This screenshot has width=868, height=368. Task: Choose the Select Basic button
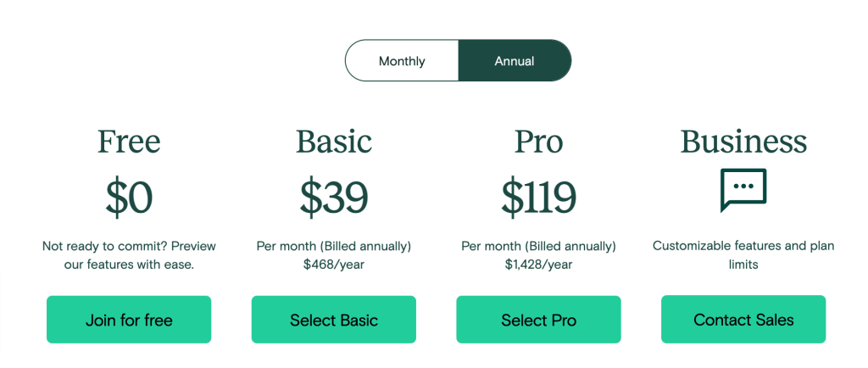[334, 320]
